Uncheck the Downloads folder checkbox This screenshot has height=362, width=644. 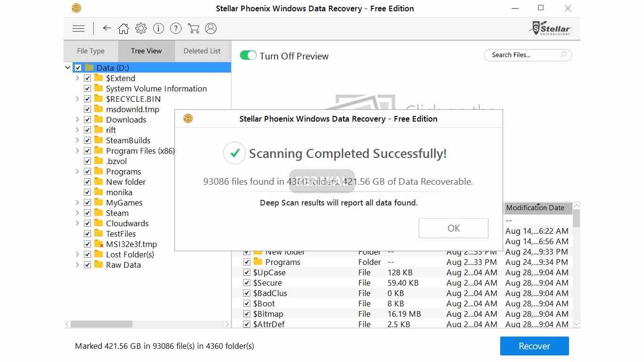[87, 120]
